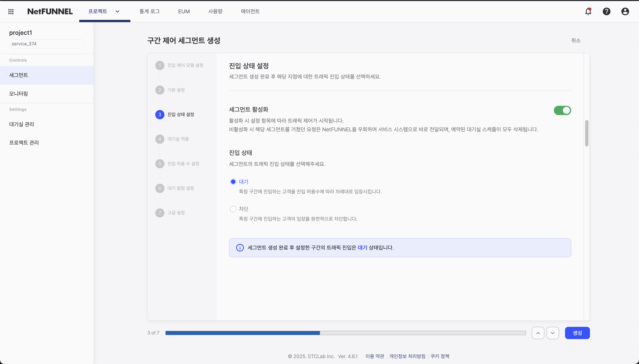Image resolution: width=639 pixels, height=364 pixels.
Task: Open the app launcher grid icon
Action: click(11, 11)
